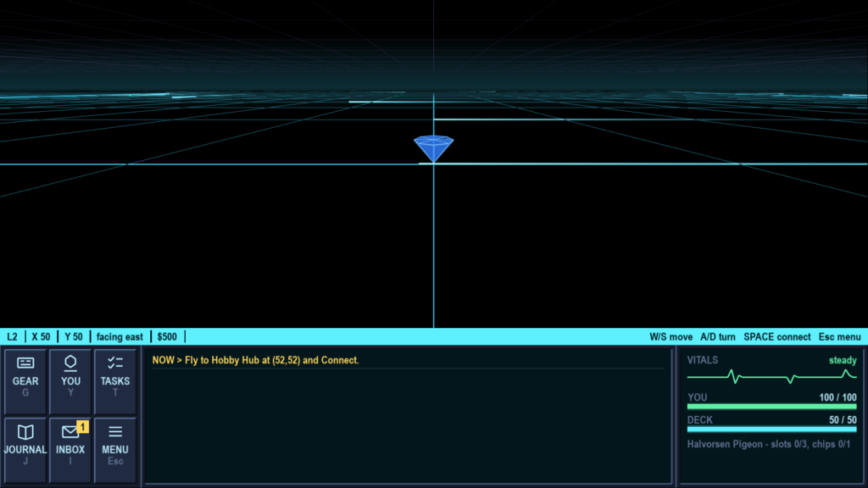Screen dimensions: 868x488
Task: Click the 'X 50' coordinate readout
Action: click(x=41, y=337)
